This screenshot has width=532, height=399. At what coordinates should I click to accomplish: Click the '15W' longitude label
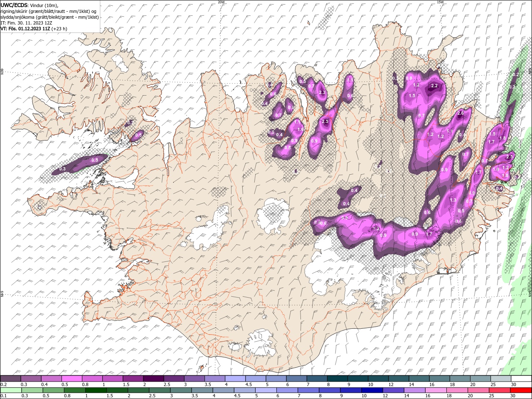[x=440, y=2]
